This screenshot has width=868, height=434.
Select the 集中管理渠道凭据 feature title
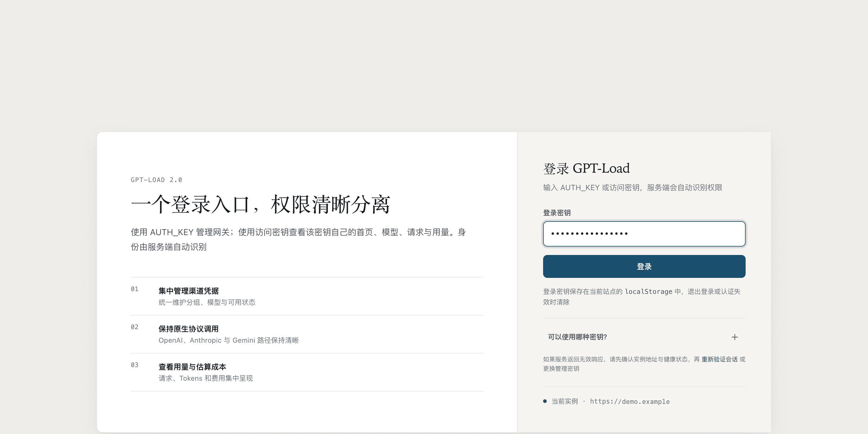tap(188, 291)
